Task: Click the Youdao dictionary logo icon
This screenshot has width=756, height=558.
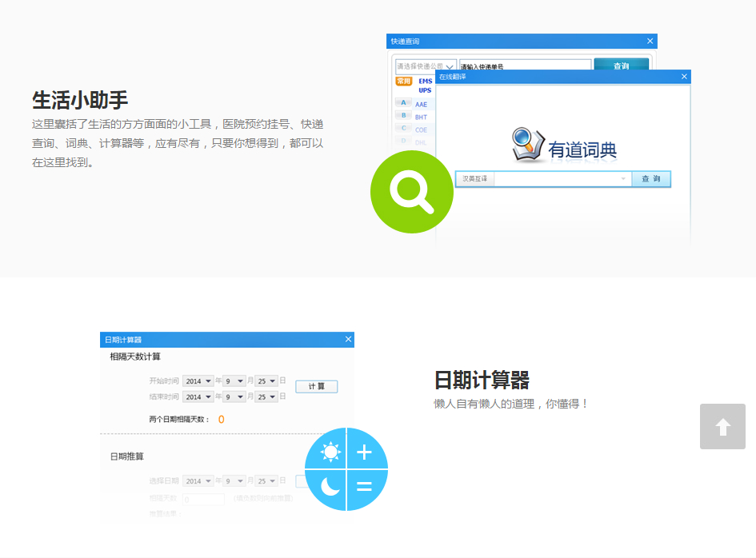Action: coord(529,144)
